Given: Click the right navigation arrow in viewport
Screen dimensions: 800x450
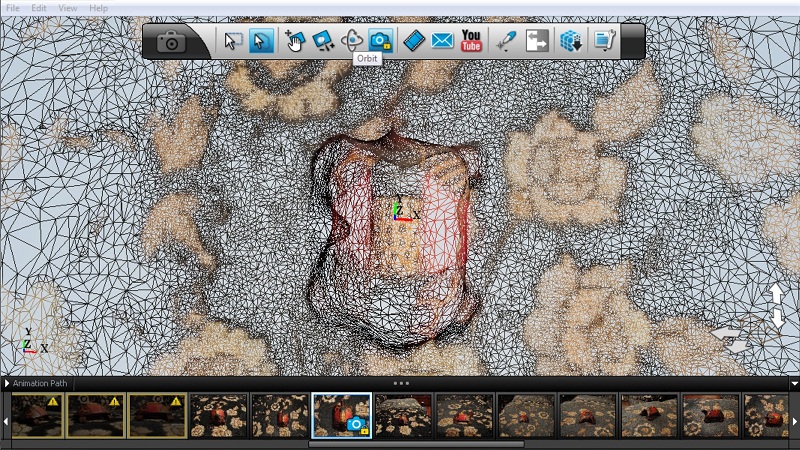Looking at the screenshot, I should click(738, 346).
